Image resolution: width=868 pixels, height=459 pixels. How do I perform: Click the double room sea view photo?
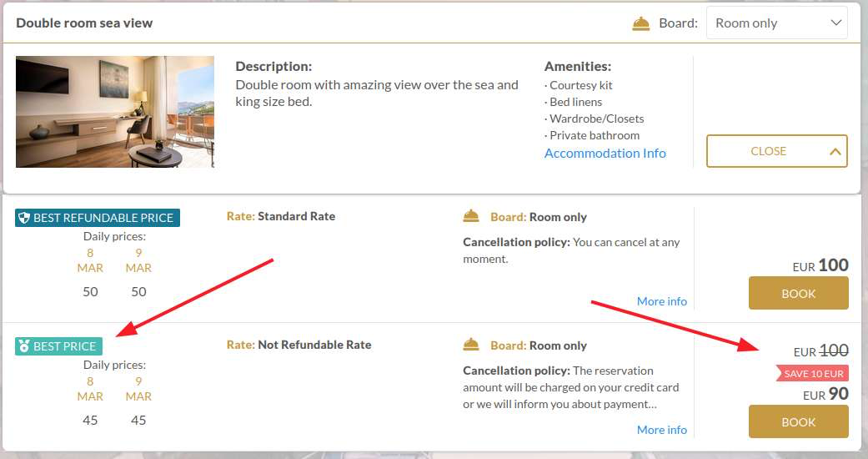tap(115, 112)
